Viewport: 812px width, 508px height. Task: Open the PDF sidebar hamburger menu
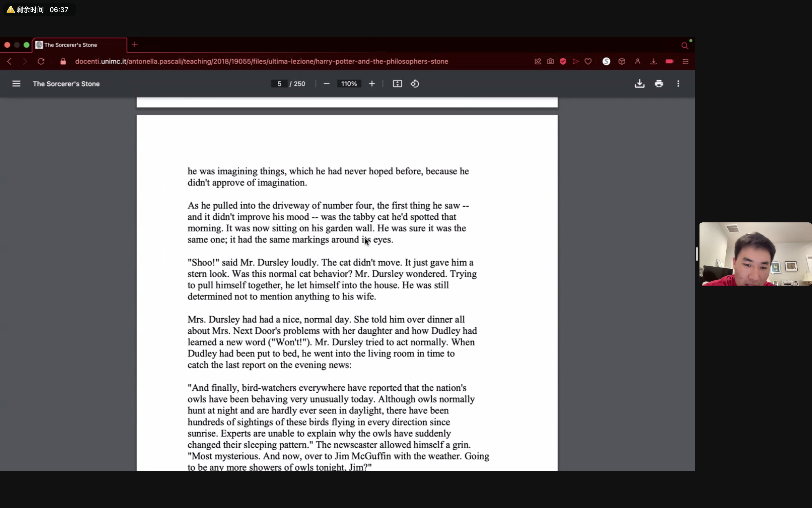[16, 84]
